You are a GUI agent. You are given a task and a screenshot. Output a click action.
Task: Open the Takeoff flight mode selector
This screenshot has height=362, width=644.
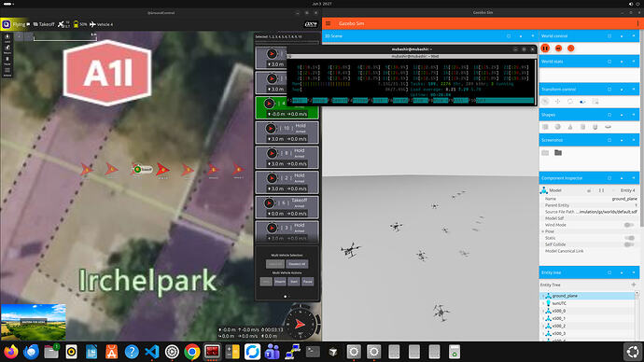44,24
